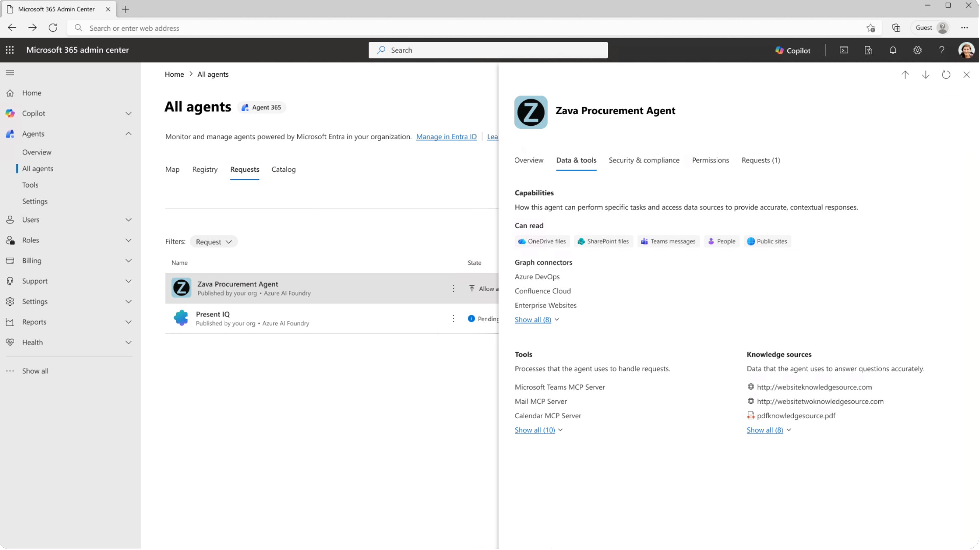Click the SharePoint files capability chip
This screenshot has width=980, height=550.
pos(603,241)
